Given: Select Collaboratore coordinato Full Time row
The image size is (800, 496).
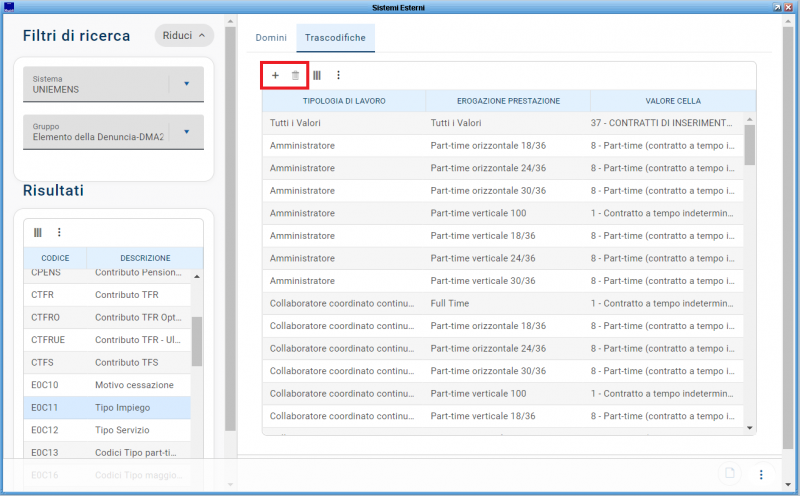Looking at the screenshot, I should [503, 303].
